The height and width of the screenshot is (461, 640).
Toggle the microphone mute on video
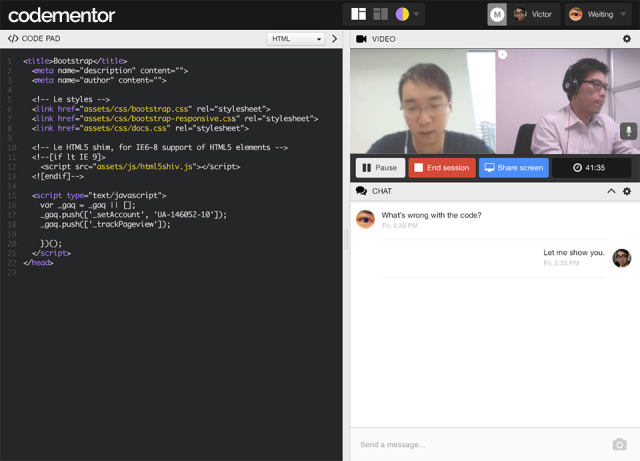point(628,131)
